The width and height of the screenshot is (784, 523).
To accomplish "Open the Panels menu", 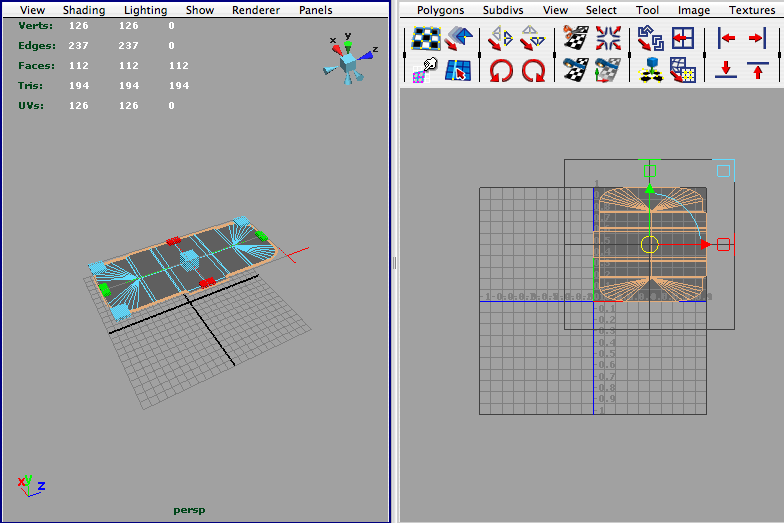I will (316, 10).
